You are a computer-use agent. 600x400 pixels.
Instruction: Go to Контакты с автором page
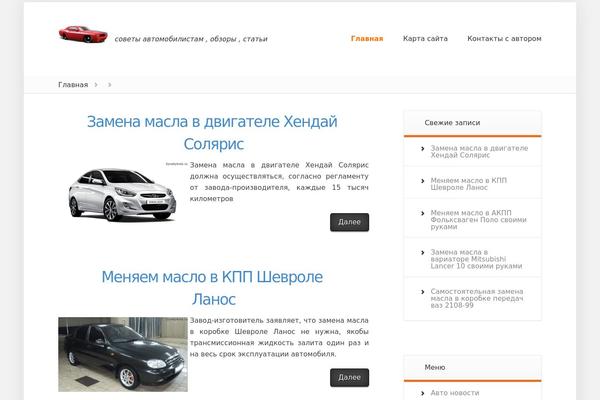click(x=504, y=39)
